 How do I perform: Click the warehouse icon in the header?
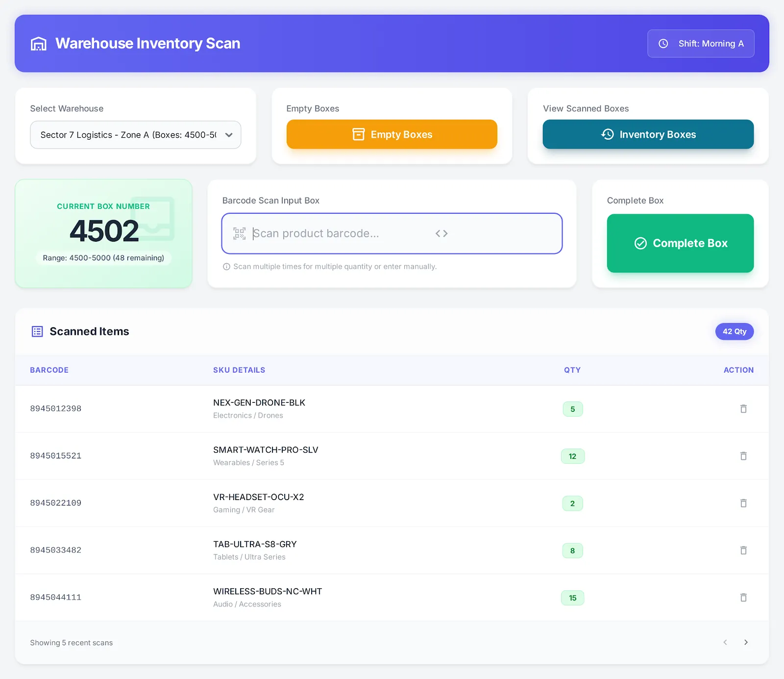click(38, 43)
